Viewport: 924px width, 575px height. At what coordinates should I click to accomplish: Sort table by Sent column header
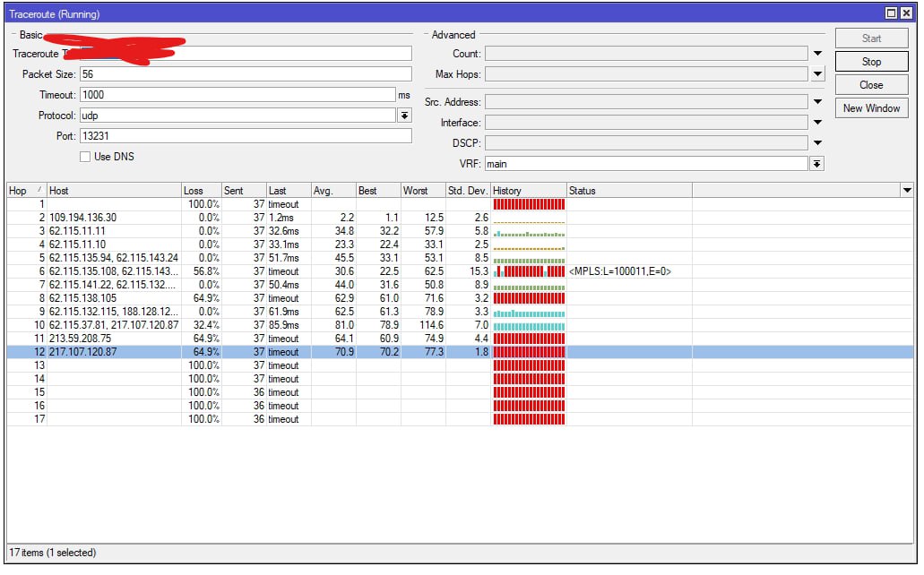(x=244, y=191)
